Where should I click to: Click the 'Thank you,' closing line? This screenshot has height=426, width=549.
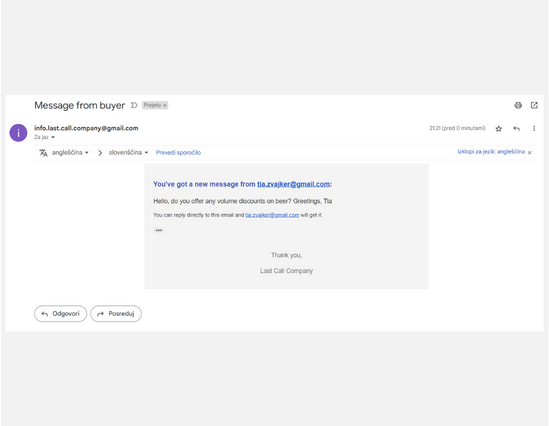point(286,255)
